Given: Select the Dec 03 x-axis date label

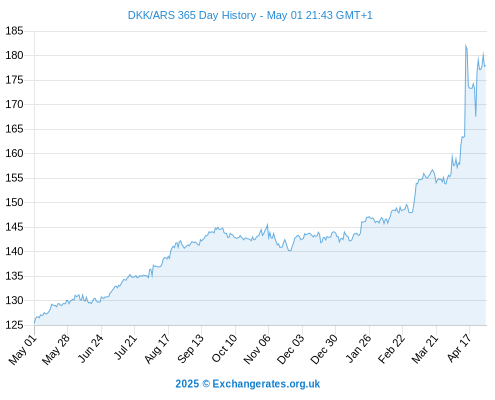Looking at the screenshot, I should click(290, 349).
